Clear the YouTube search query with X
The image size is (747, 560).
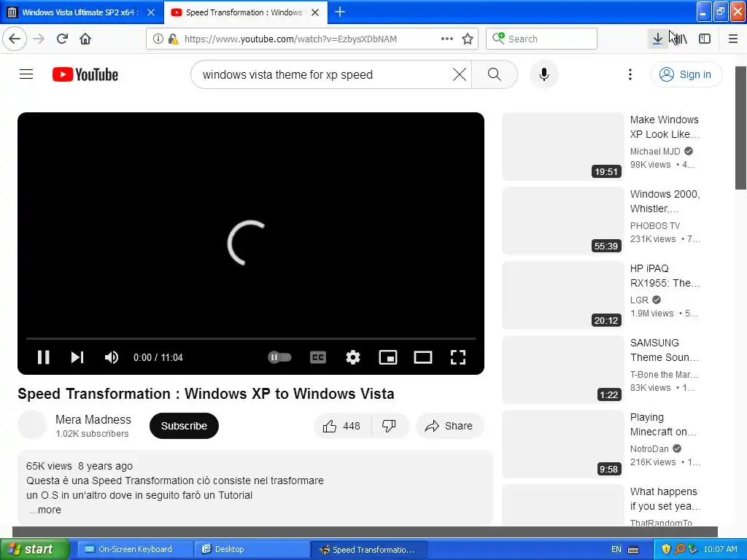(460, 74)
